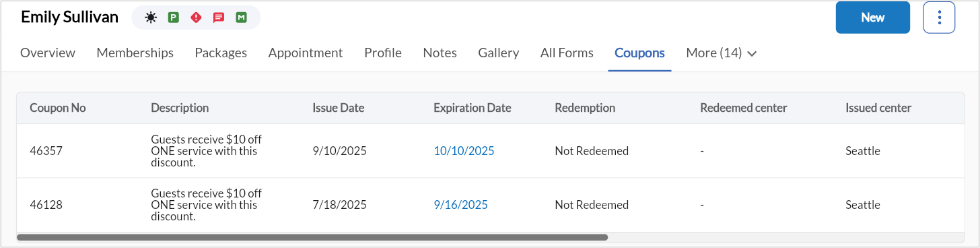The height and width of the screenshot is (248, 980).
Task: Click issue date 7/18/2025
Action: [x=339, y=205]
